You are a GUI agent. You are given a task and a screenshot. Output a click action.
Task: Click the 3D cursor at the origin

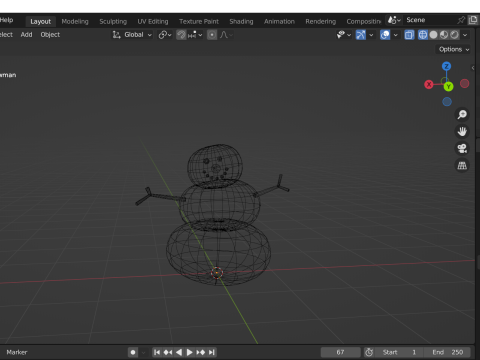pyautogui.click(x=217, y=273)
